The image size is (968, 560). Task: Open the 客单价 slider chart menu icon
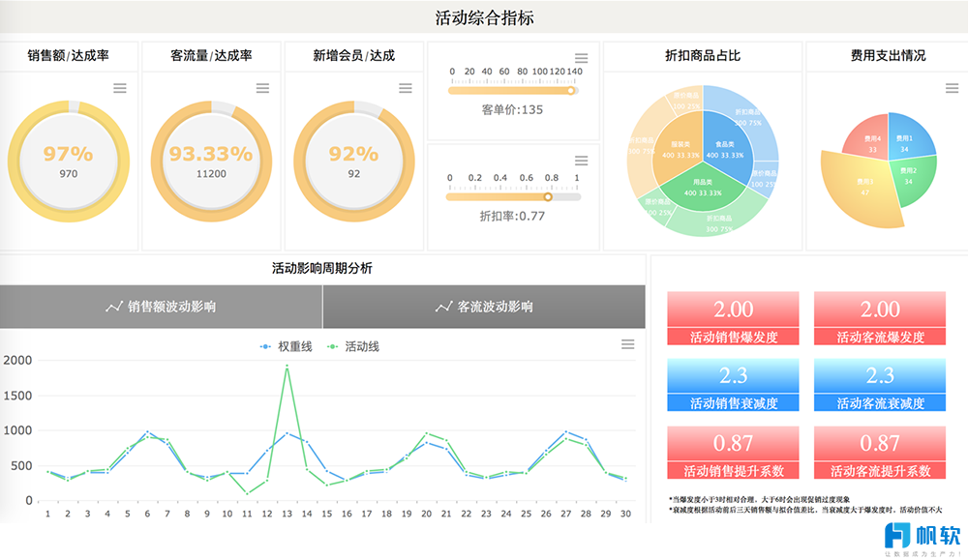point(581,58)
